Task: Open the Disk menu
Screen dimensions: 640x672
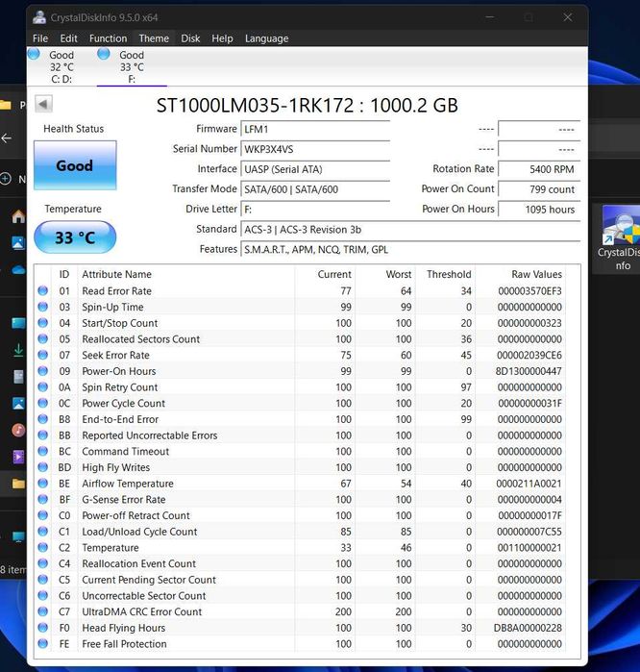Action: point(190,38)
